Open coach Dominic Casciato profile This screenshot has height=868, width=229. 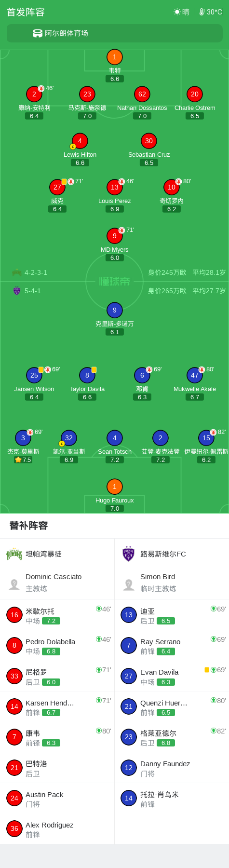pyautogui.click(x=57, y=583)
